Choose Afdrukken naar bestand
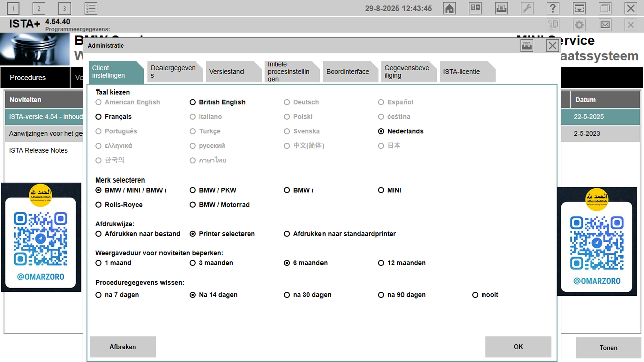 [x=137, y=234]
